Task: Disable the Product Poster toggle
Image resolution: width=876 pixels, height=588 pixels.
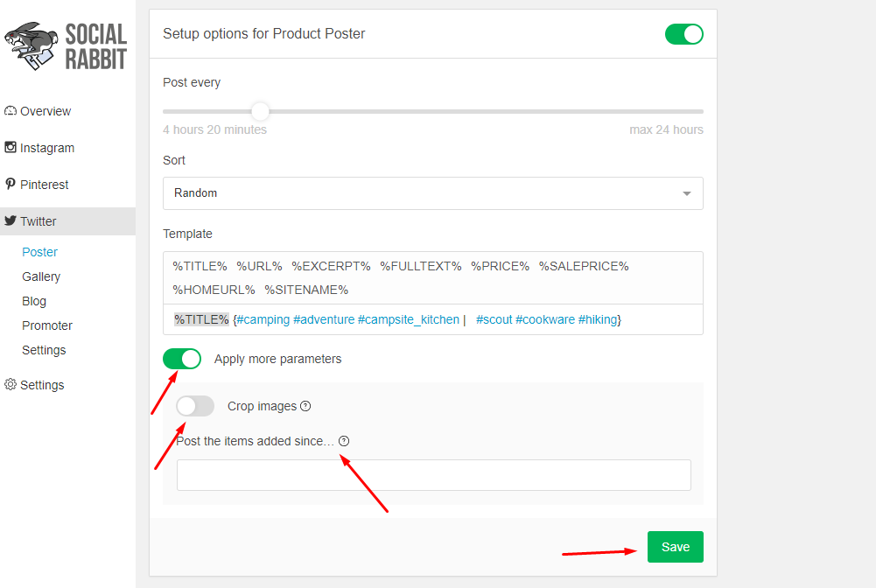Action: tap(683, 34)
